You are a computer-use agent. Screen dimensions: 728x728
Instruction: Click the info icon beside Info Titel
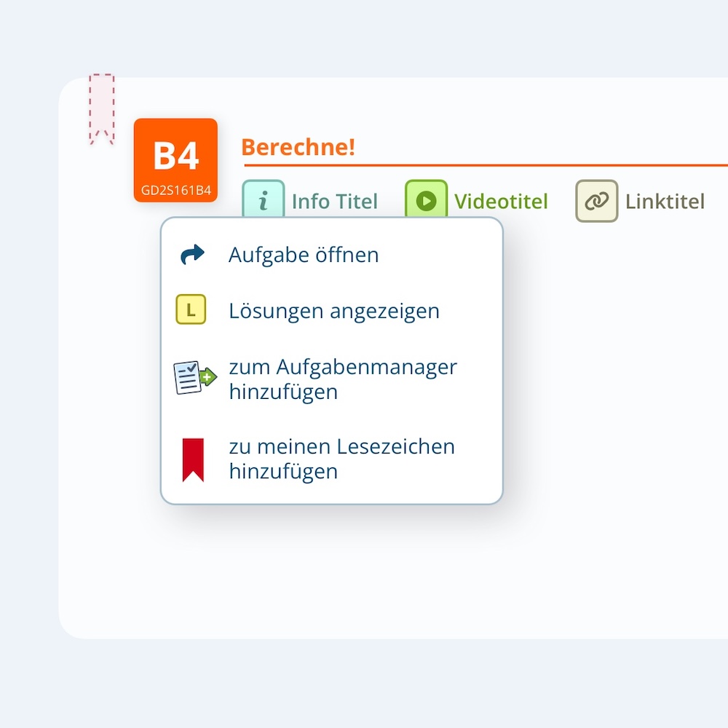tap(264, 199)
